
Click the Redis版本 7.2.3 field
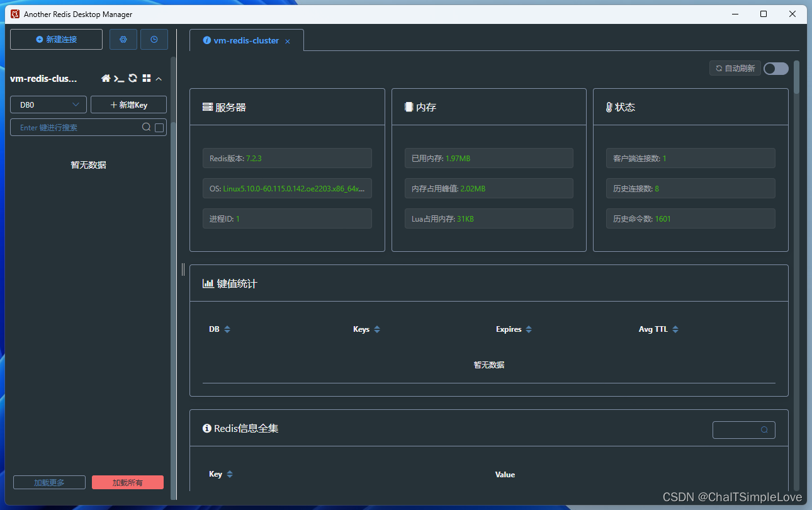point(287,158)
